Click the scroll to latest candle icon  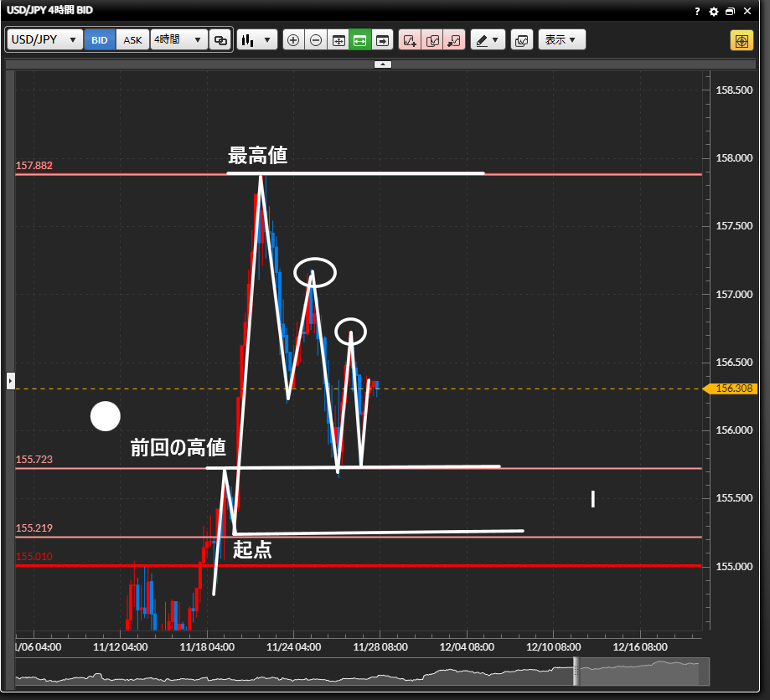click(x=383, y=40)
